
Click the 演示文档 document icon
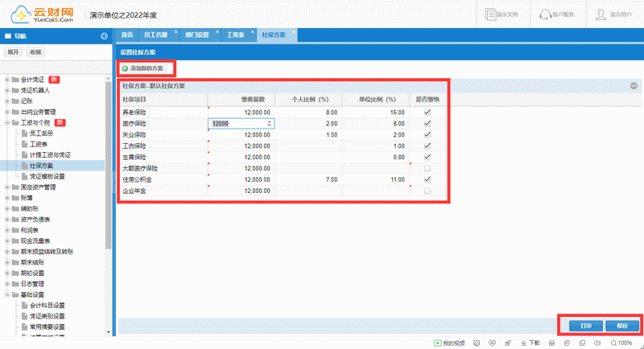pyautogui.click(x=491, y=14)
